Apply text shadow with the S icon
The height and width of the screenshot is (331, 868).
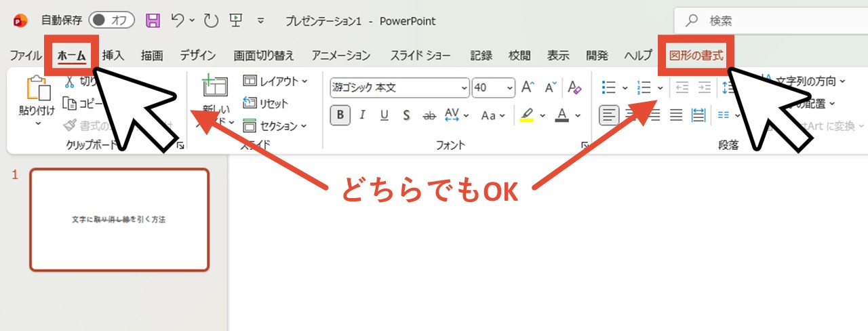click(406, 115)
